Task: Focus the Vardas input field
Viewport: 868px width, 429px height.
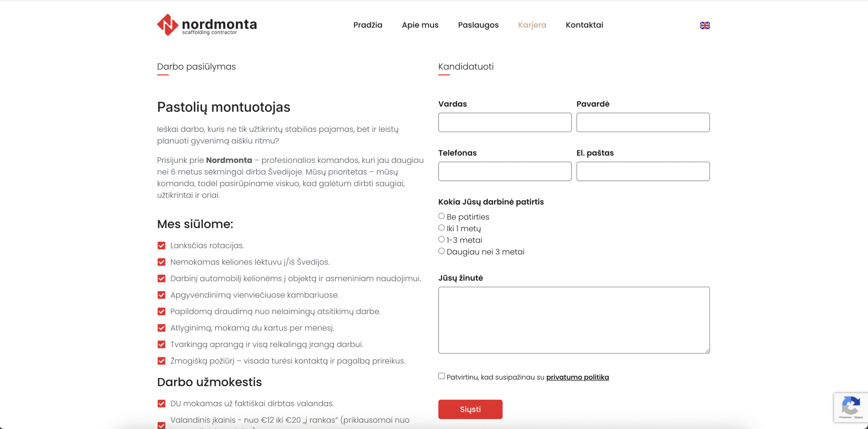Action: click(505, 122)
